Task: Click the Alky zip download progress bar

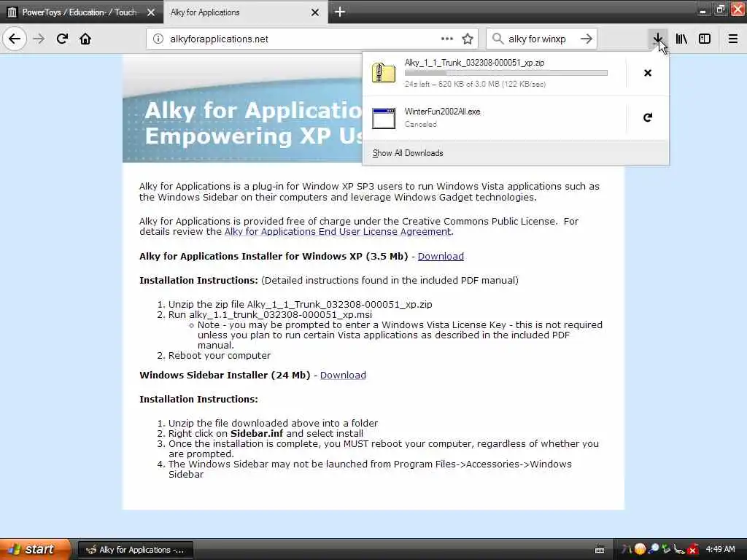Action: 506,73
